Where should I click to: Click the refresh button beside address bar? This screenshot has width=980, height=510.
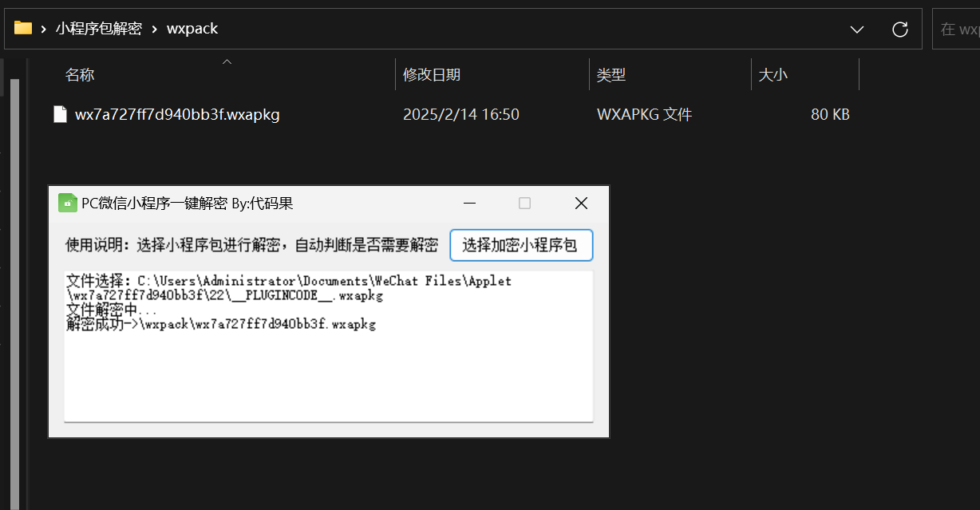click(899, 30)
